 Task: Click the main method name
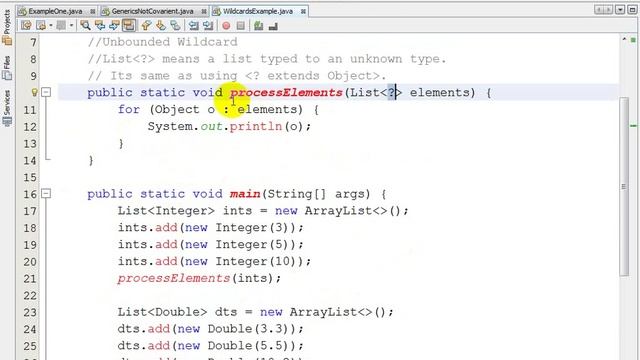pyautogui.click(x=245, y=194)
